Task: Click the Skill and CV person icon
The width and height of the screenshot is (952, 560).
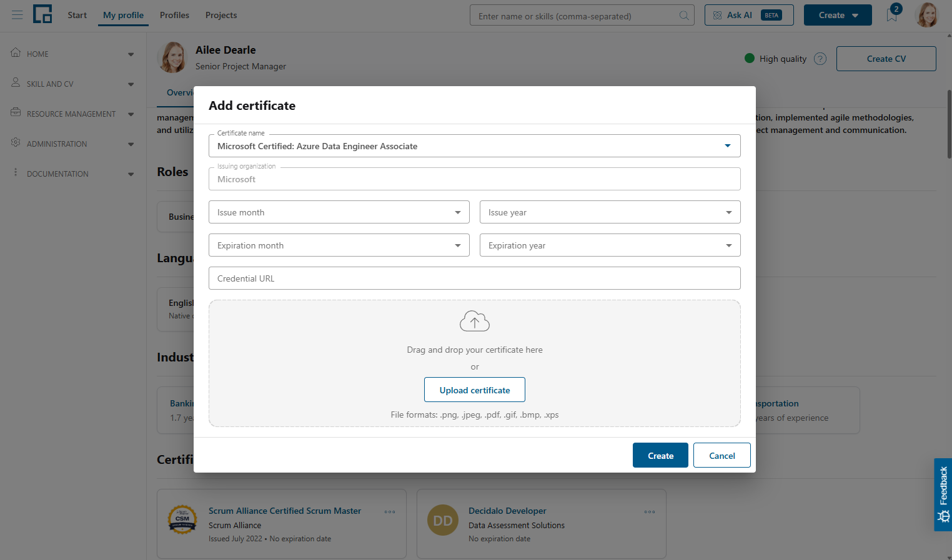Action: pos(16,82)
